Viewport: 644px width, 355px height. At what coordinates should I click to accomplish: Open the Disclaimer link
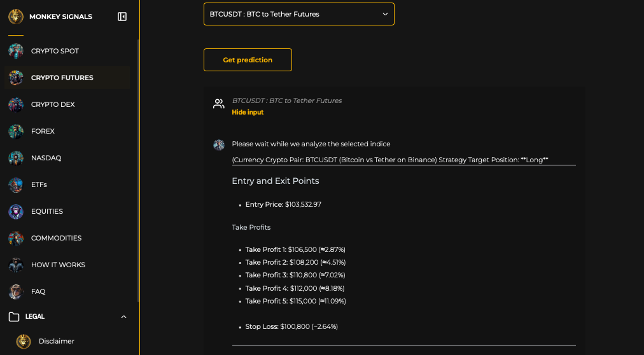pyautogui.click(x=56, y=341)
